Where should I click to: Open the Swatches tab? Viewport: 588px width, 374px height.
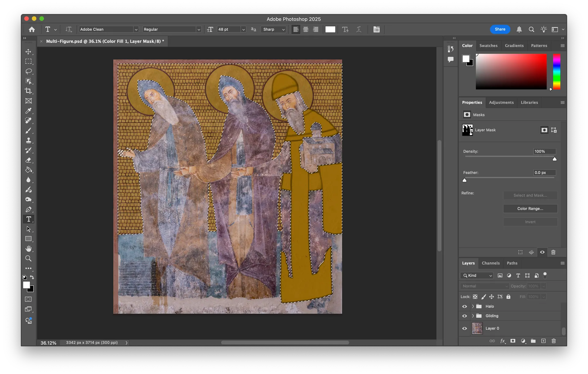pos(488,46)
